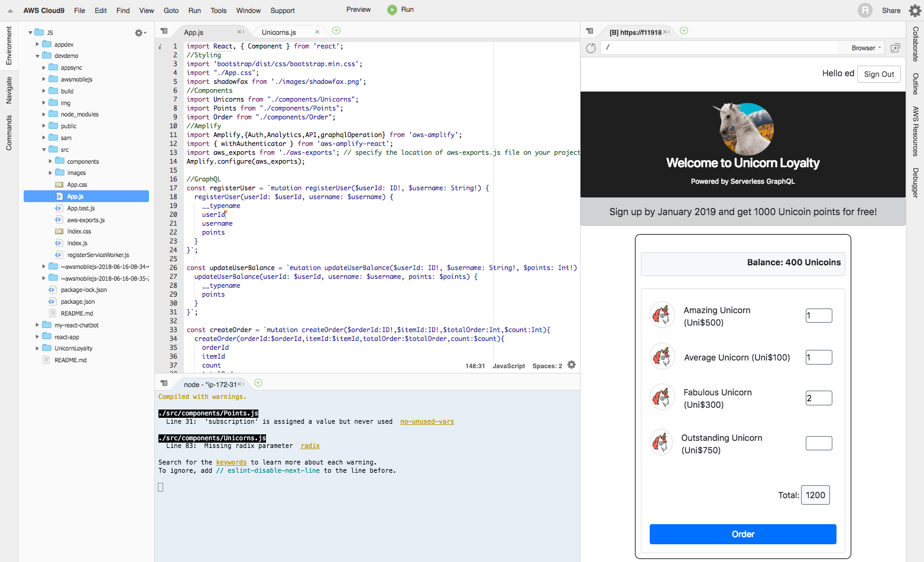Click the Amazing Unicorn quantity field
924x562 pixels.
819,316
